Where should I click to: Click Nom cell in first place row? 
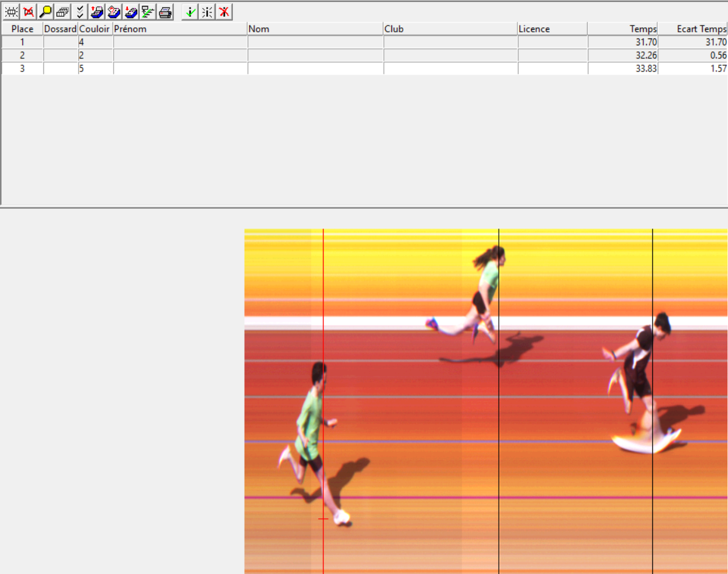[316, 42]
